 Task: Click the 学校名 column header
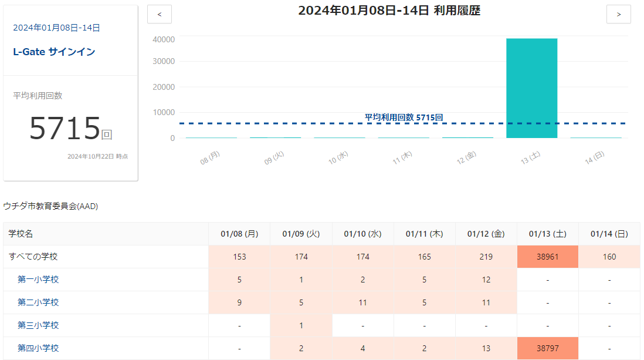[21, 234]
